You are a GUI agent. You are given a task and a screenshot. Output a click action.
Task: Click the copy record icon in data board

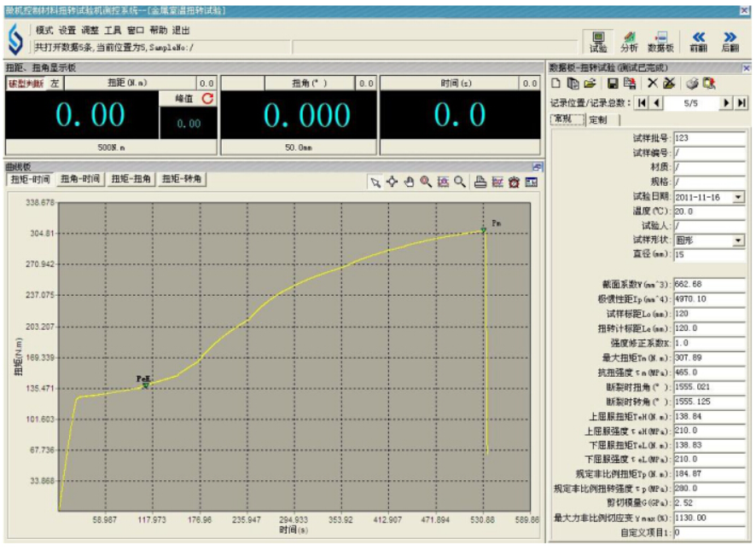(x=573, y=84)
